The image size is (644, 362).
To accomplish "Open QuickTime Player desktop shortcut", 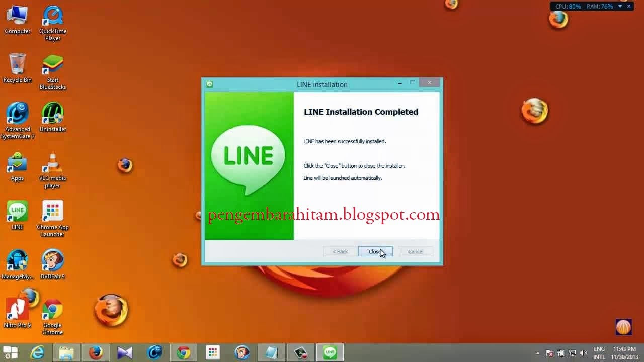I will [53, 24].
